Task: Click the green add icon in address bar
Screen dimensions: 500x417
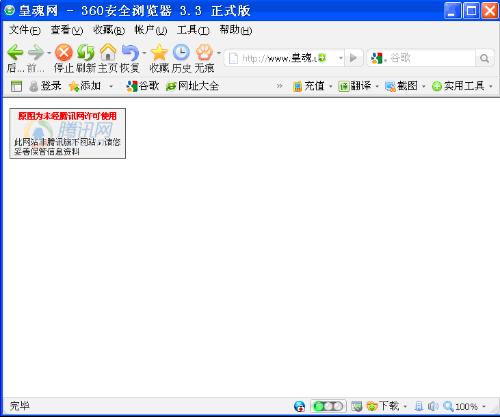Action: (x=322, y=58)
